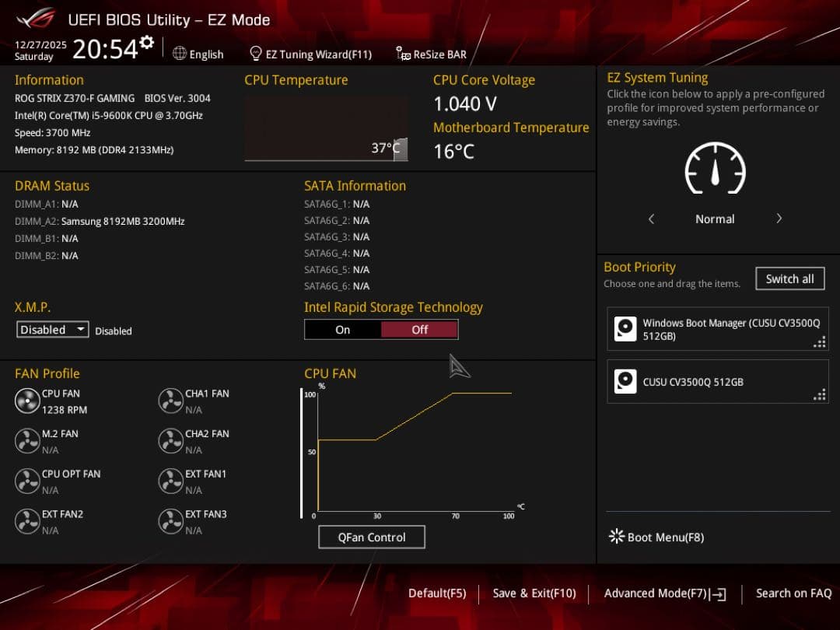Select the CHA1 FAN icon
The height and width of the screenshot is (630, 840).
170,401
